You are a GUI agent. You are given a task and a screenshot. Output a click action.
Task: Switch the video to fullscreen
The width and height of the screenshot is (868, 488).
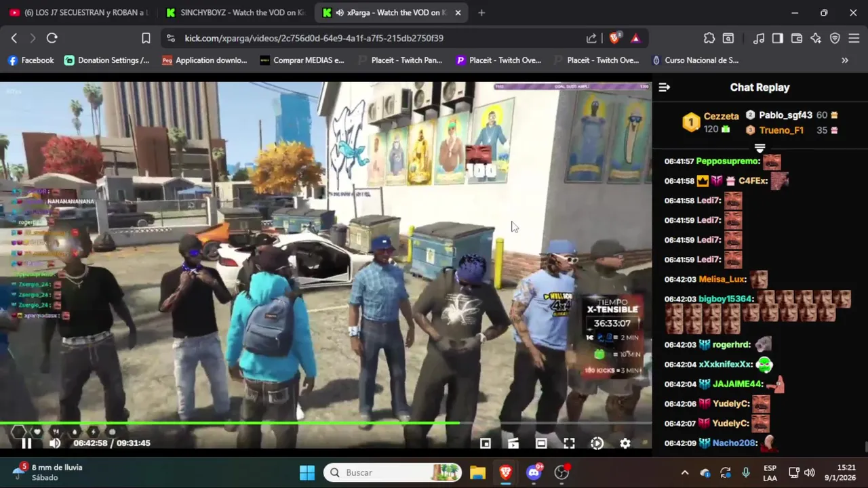tap(569, 443)
